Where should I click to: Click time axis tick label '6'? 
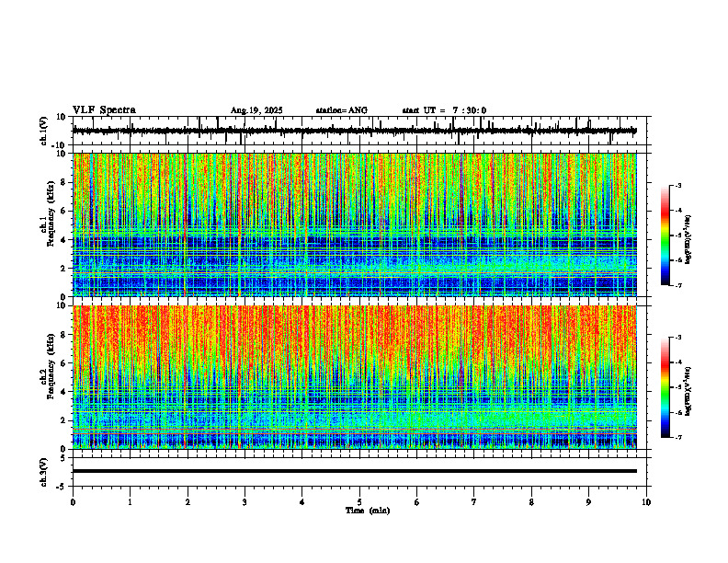click(x=416, y=502)
